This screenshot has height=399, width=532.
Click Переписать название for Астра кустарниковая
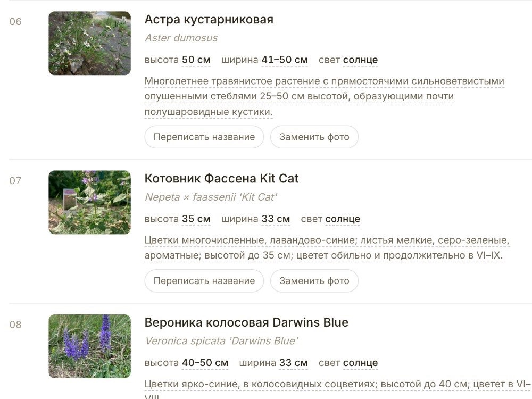[204, 137]
